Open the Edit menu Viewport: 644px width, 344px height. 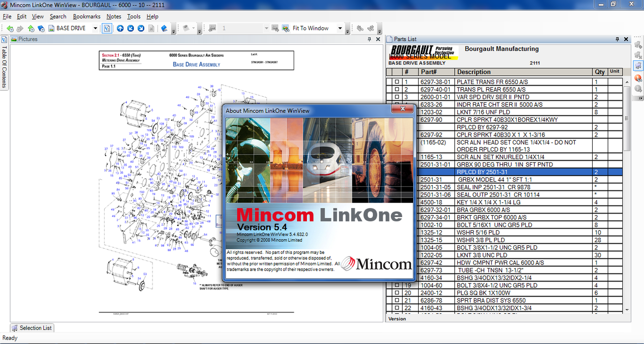(x=22, y=17)
